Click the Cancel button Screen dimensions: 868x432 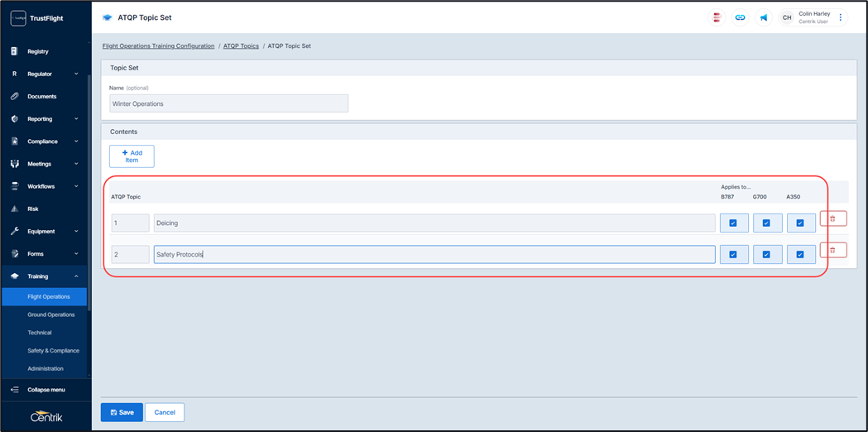tap(165, 413)
